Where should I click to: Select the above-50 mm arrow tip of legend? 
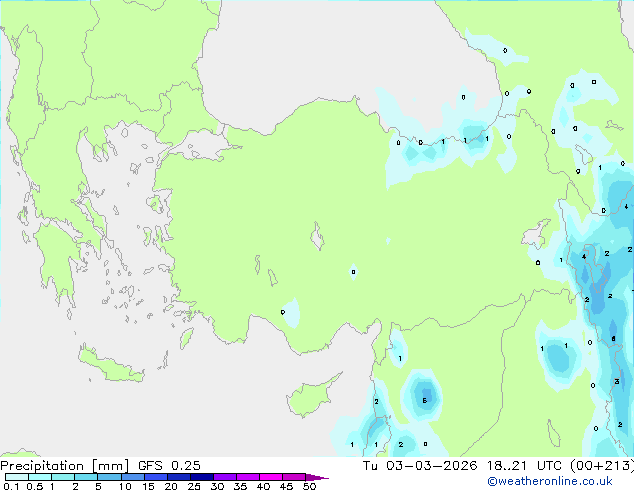(317, 477)
